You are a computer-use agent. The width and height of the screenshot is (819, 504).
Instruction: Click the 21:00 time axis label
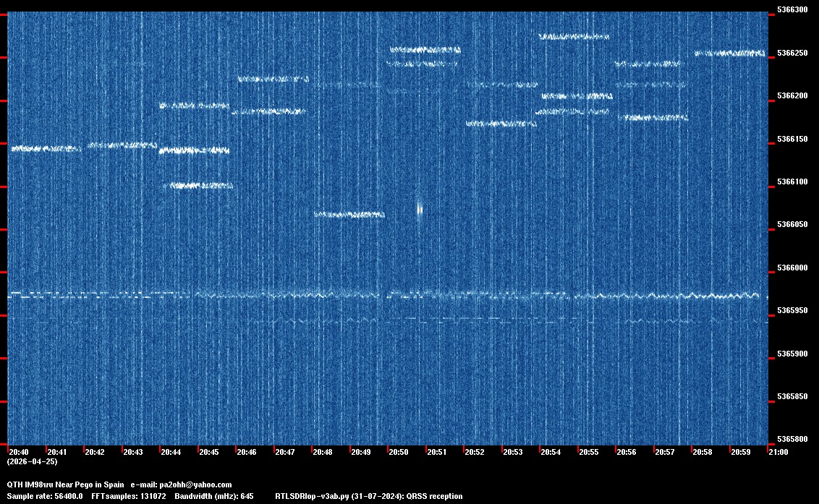(778, 452)
